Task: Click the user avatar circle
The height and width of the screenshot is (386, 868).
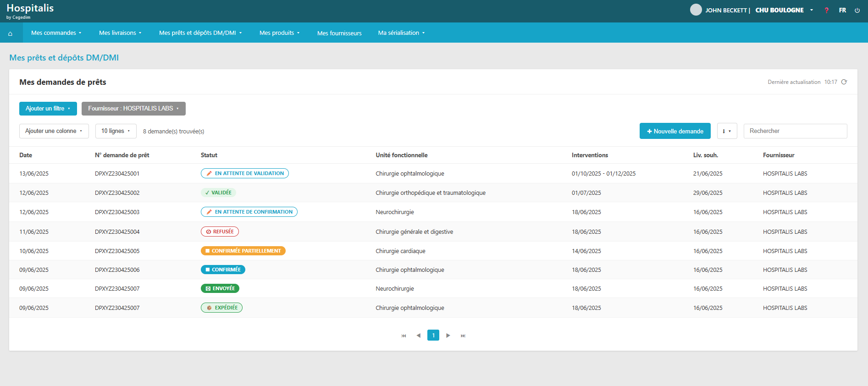Action: (696, 10)
